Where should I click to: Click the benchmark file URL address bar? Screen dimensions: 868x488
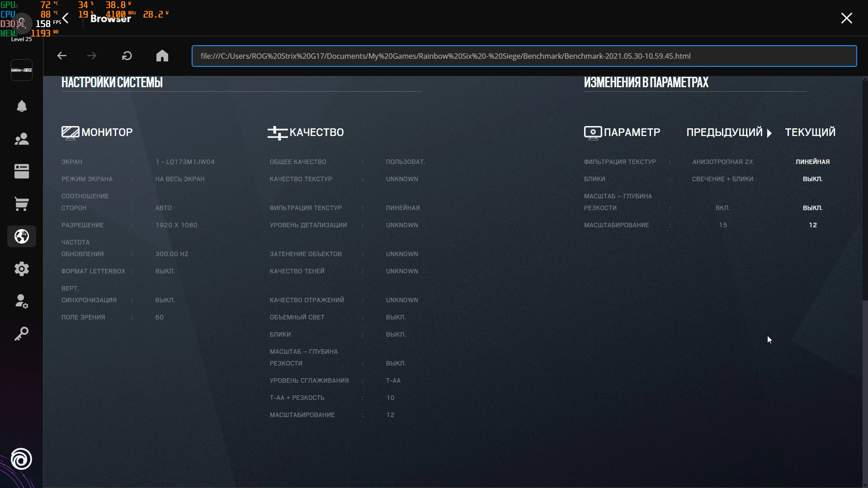point(524,56)
